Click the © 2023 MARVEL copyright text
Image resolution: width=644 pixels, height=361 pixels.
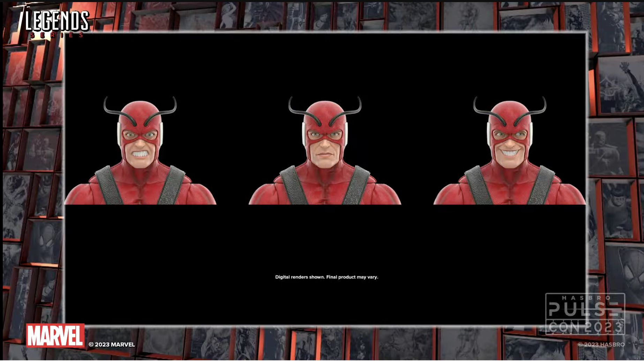112,345
